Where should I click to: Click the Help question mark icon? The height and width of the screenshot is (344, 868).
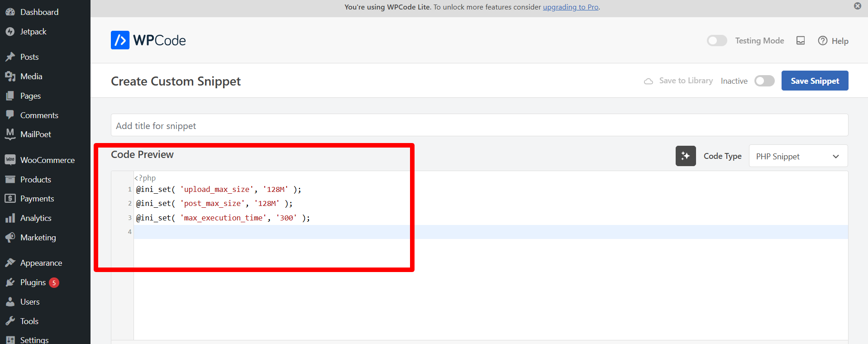click(822, 41)
